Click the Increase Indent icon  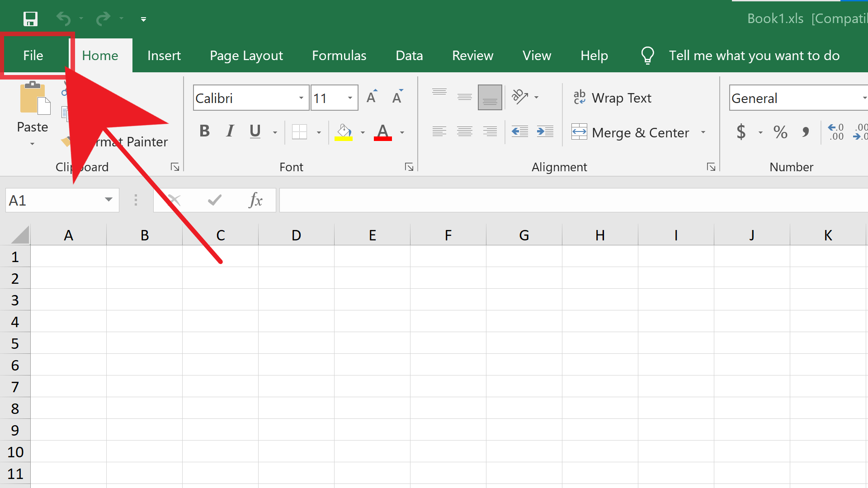pos(545,131)
